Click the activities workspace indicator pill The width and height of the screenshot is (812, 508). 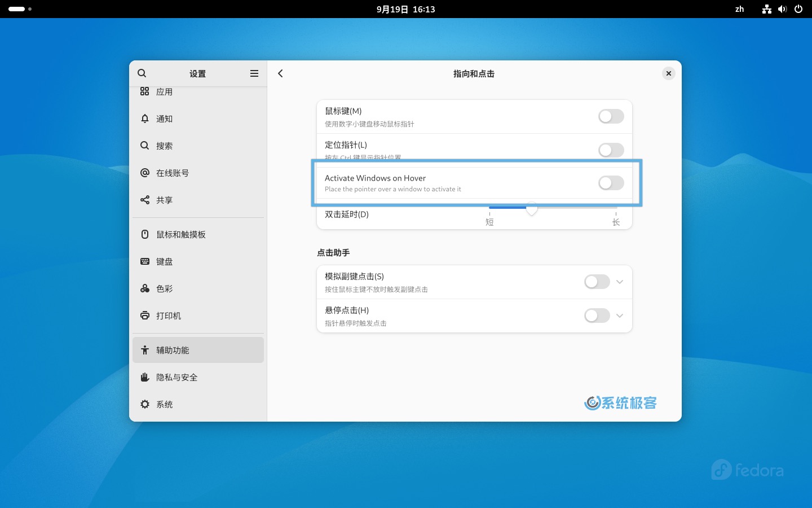click(17, 9)
